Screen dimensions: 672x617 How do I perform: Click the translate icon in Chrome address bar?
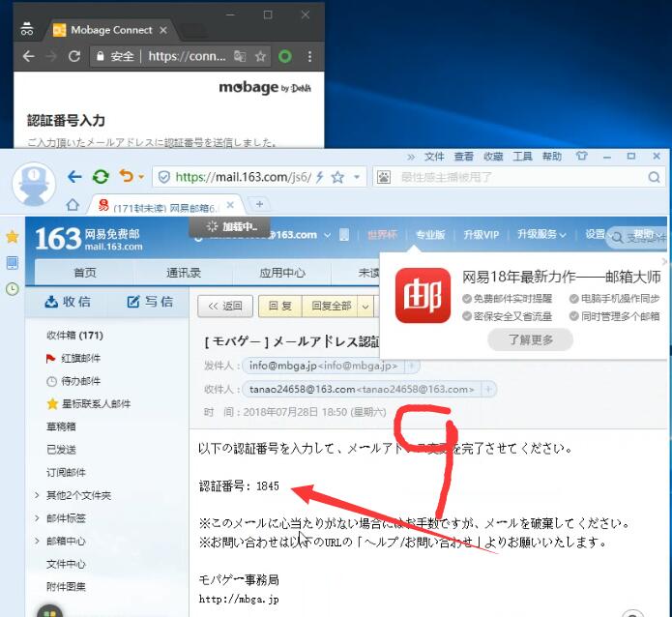[240, 56]
